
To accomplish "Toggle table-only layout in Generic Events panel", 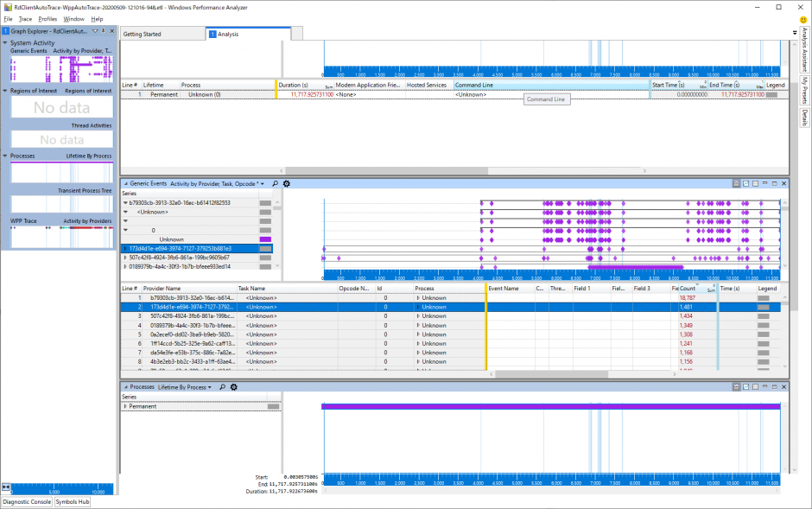I will [x=755, y=183].
